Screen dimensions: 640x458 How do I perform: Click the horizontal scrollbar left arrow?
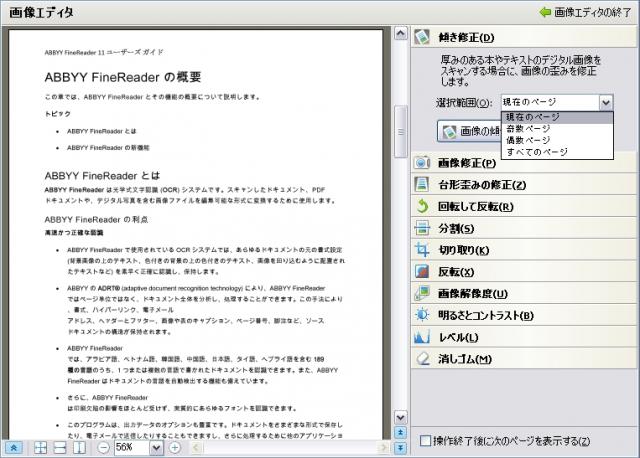point(196,448)
